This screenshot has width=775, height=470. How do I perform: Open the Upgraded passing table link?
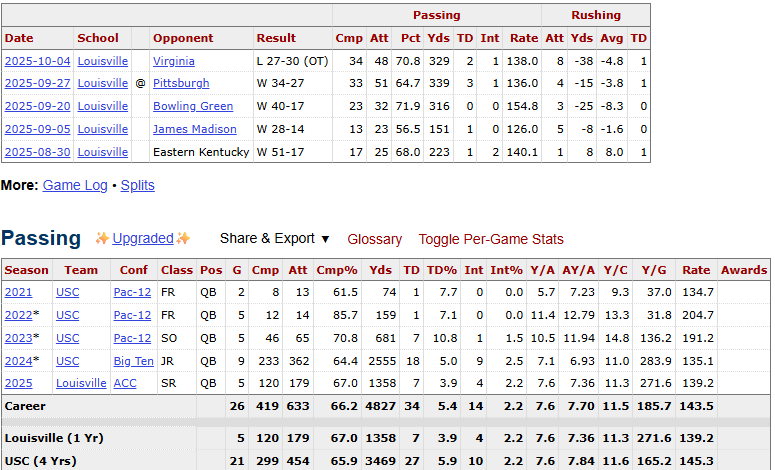point(143,238)
